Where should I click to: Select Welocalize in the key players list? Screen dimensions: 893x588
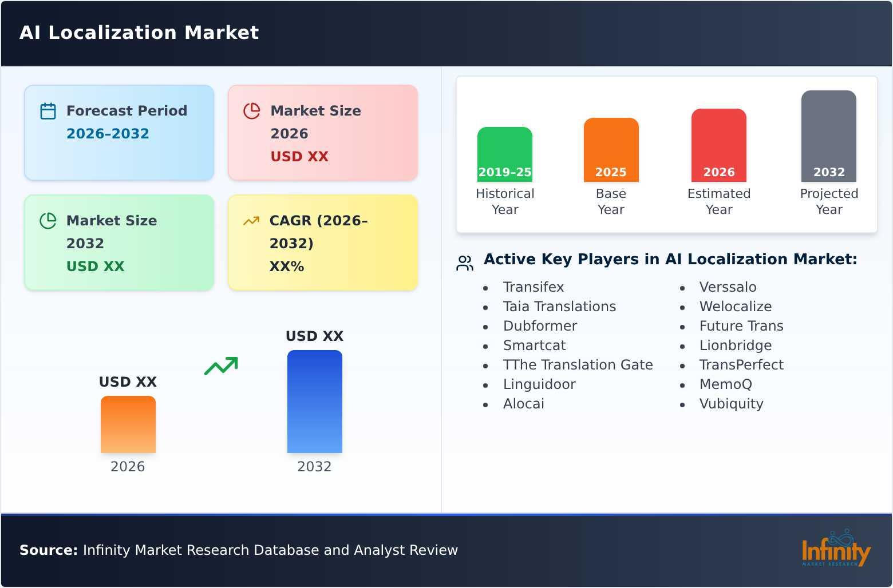pyautogui.click(x=736, y=307)
